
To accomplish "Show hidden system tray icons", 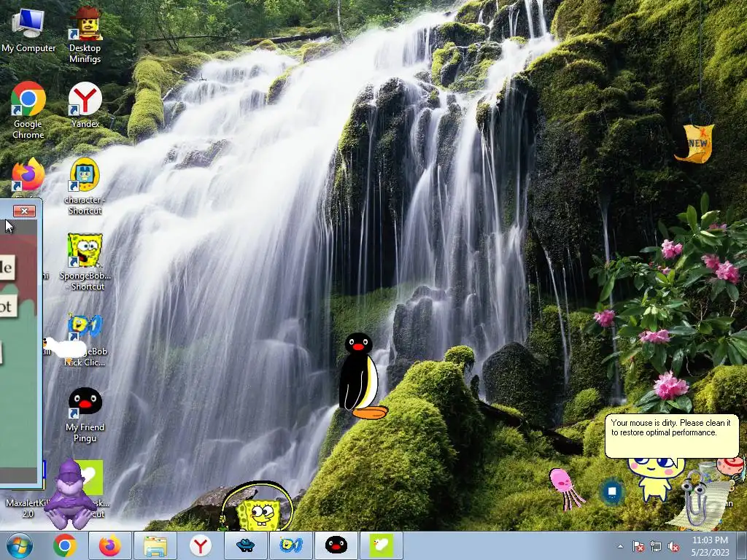I will pyautogui.click(x=620, y=547).
